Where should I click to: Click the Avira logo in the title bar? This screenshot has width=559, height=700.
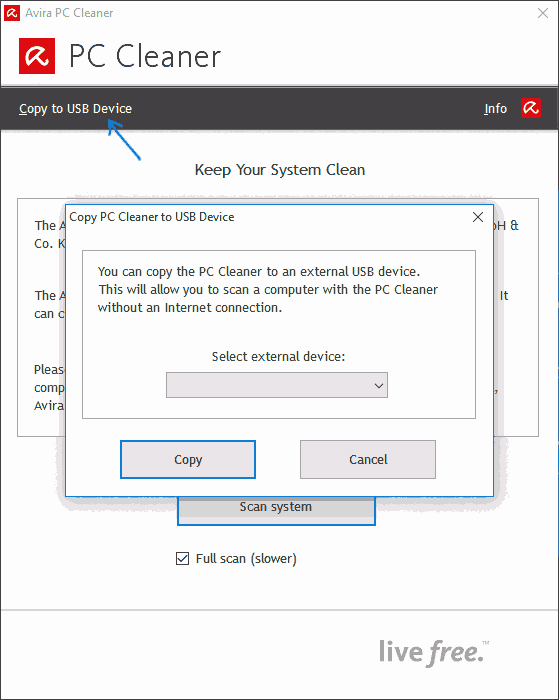[x=12, y=13]
